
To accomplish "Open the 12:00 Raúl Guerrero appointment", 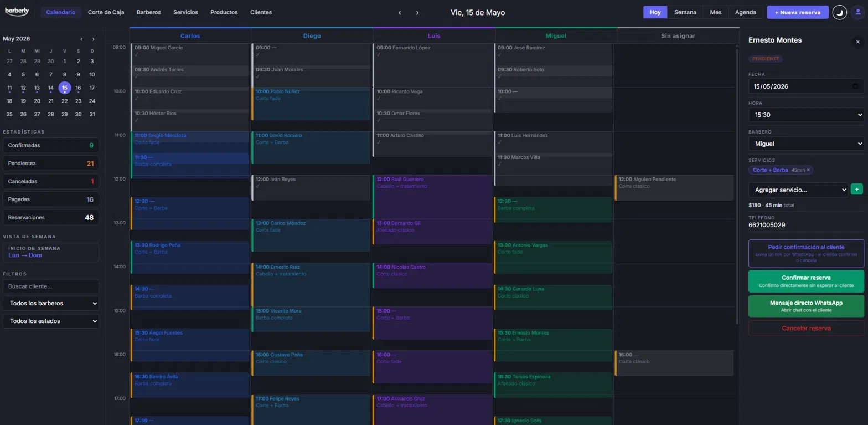I will (432, 197).
